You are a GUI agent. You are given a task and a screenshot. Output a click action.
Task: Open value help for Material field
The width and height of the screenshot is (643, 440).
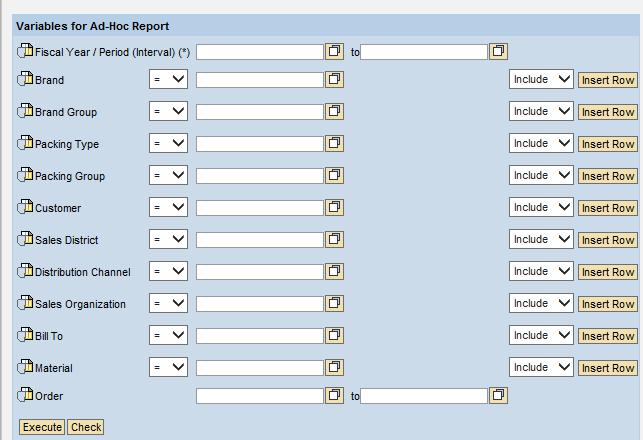[334, 367]
